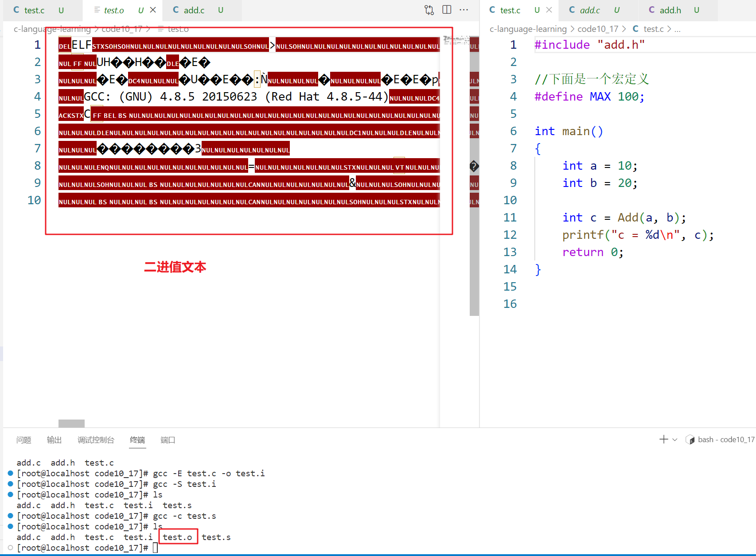The width and height of the screenshot is (756, 556).
Task: Click the gcc -S test.i command line
Action: point(184,484)
